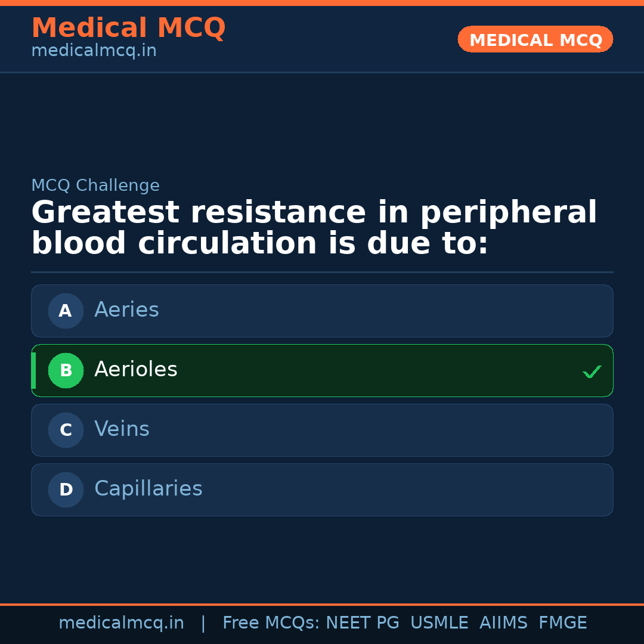Click USMLE in the footer
This screenshot has height=644, width=644.
[439, 623]
